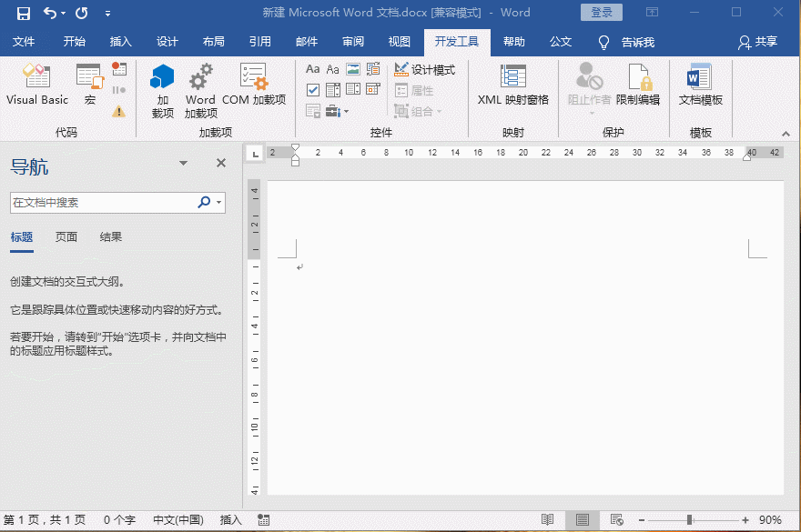Switch to the 审阅 tab
Image resolution: width=801 pixels, height=532 pixels.
tap(353, 42)
